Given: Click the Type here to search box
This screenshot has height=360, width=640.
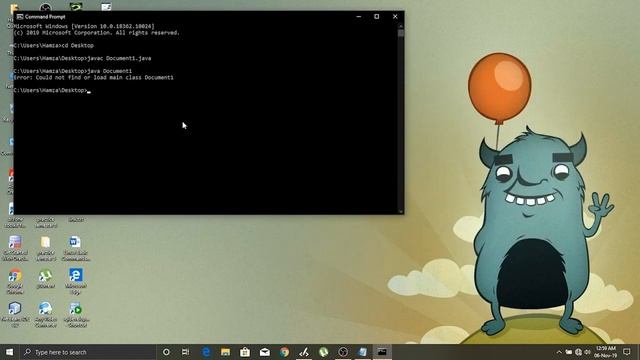Looking at the screenshot, I should coord(88,352).
